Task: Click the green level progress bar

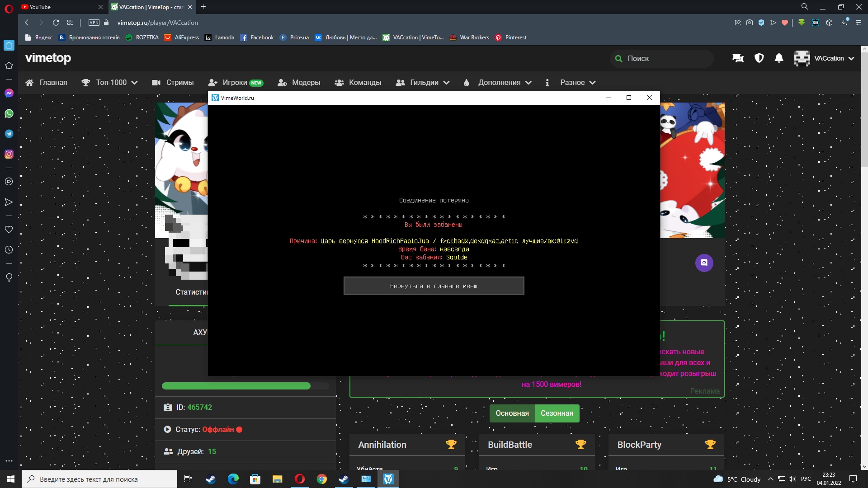Action: 236,386
